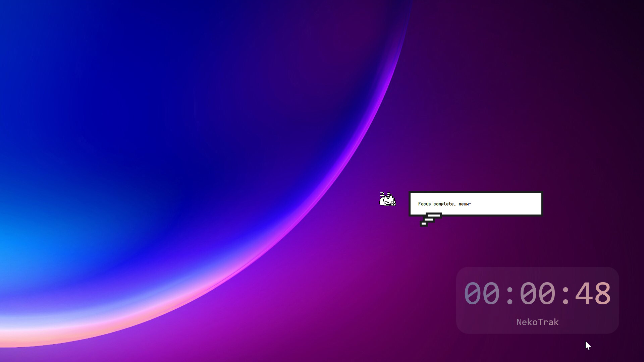Click the sleeping pixel cat pet

click(x=387, y=199)
